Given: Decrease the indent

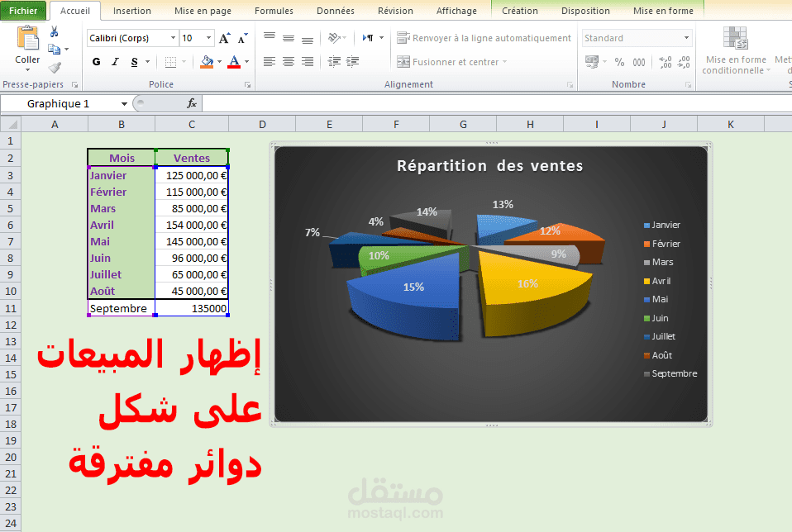Looking at the screenshot, I should pos(334,62).
